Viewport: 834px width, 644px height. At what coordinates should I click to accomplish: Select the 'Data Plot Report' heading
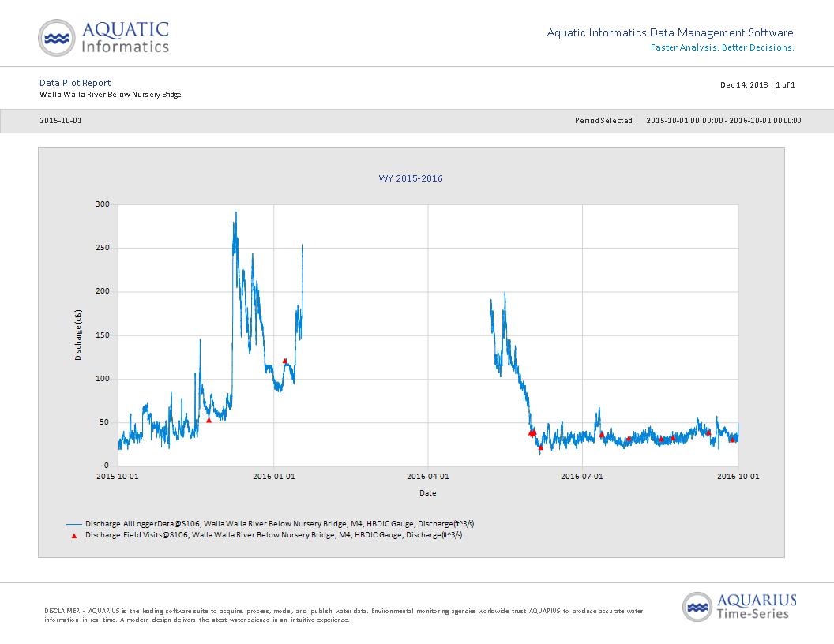pos(75,83)
